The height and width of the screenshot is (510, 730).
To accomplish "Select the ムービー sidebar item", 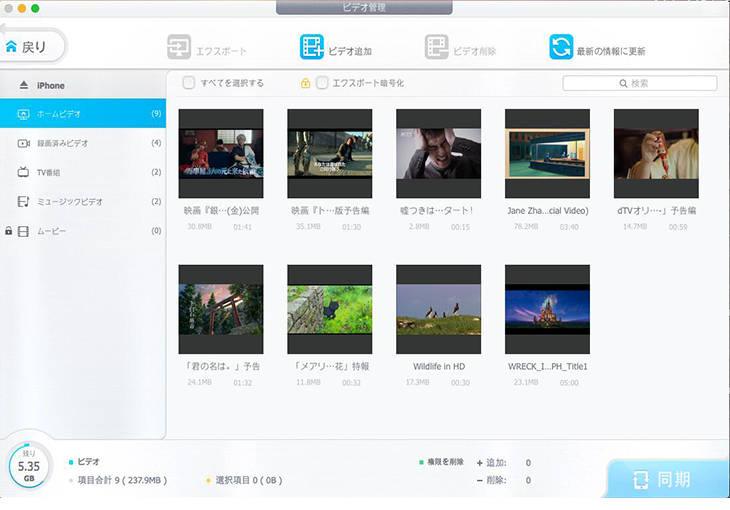I will (x=51, y=231).
